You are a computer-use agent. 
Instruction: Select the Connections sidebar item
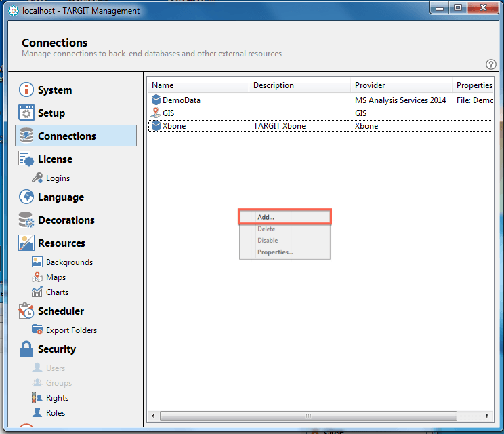76,136
